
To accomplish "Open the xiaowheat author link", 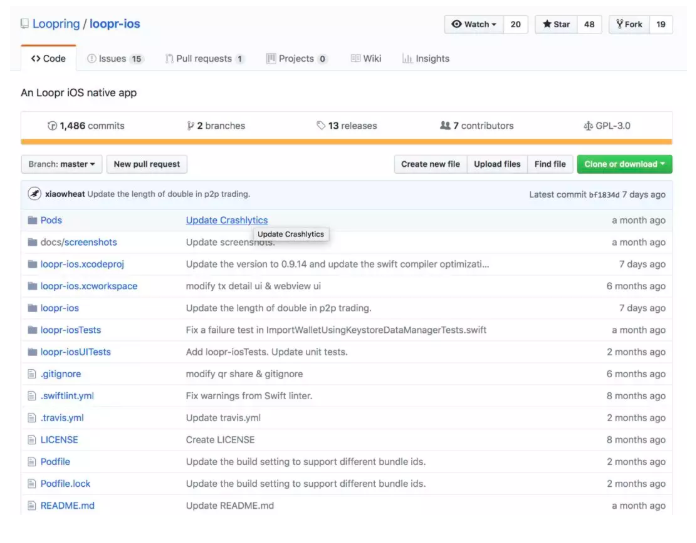I will coord(65,194).
